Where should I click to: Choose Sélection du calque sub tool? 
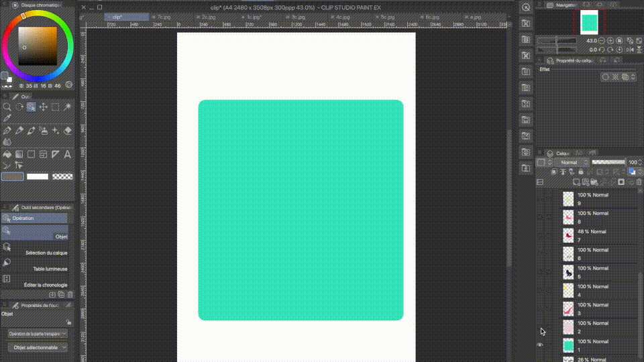[34, 249]
